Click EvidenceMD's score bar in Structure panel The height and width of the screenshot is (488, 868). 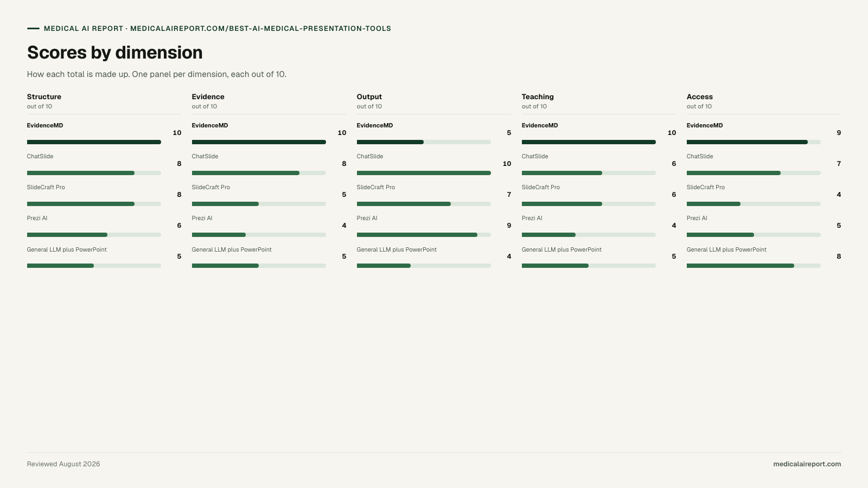point(94,142)
